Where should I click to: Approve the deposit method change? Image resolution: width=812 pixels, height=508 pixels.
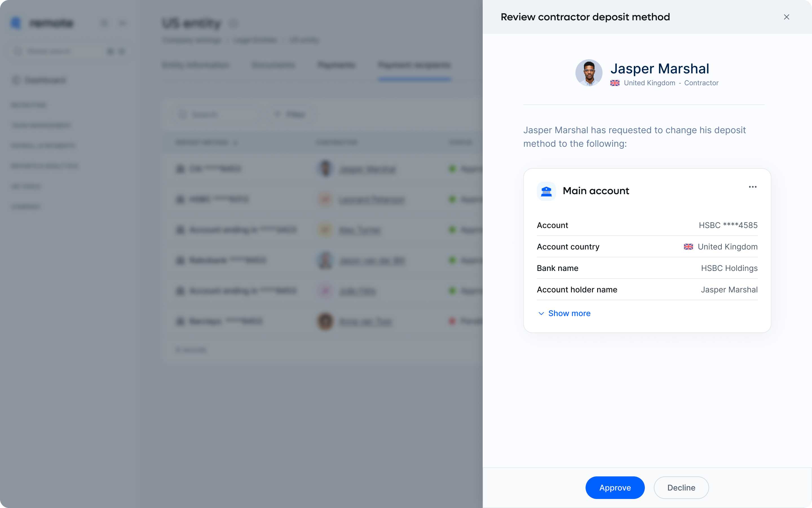[615, 487]
